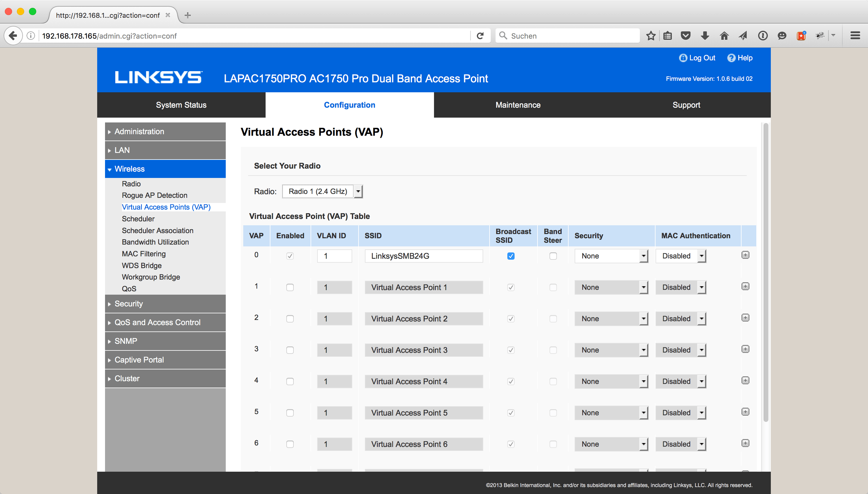Select the Configuration tab
This screenshot has height=494, width=868.
(x=349, y=105)
